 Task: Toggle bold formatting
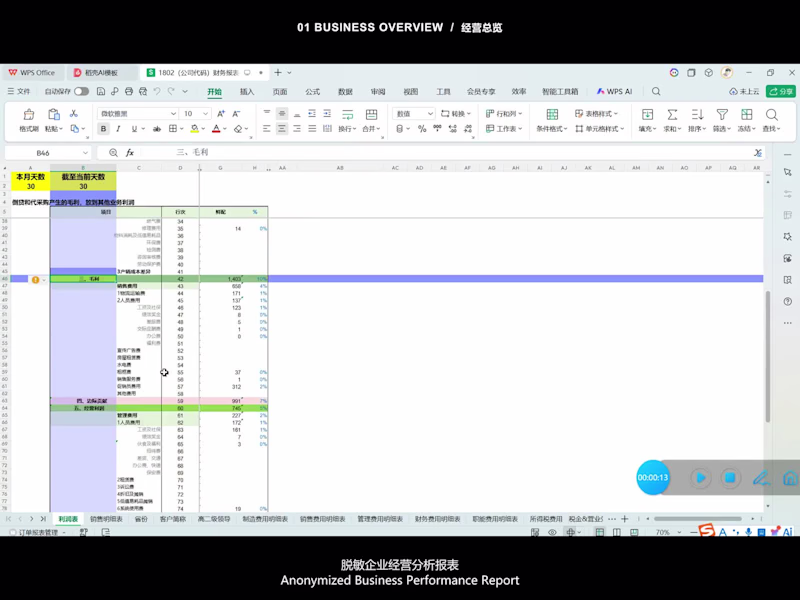pos(104,129)
